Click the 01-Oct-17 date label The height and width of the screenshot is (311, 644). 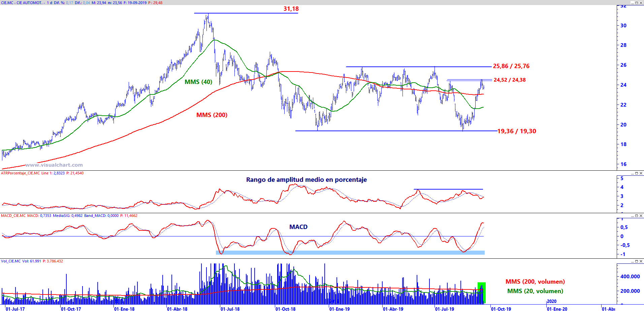[x=71, y=309]
